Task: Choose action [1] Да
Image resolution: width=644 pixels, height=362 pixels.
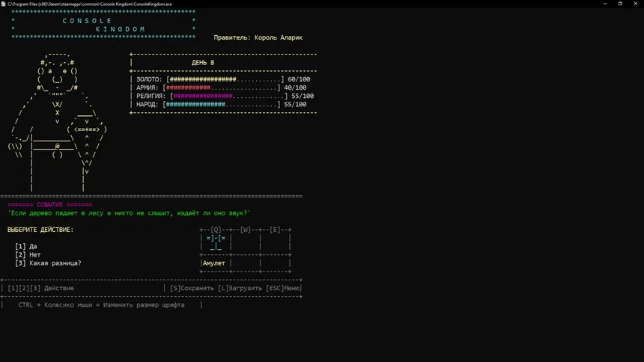Action: point(26,246)
